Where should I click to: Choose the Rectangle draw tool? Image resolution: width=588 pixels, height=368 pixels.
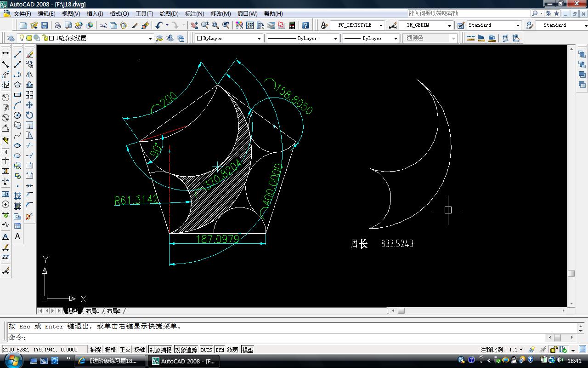[x=17, y=95]
